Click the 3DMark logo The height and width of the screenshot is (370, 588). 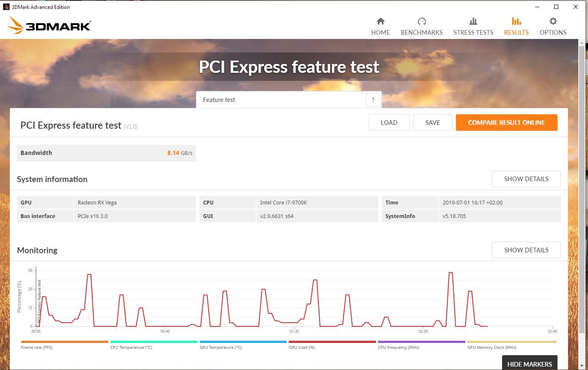(49, 26)
